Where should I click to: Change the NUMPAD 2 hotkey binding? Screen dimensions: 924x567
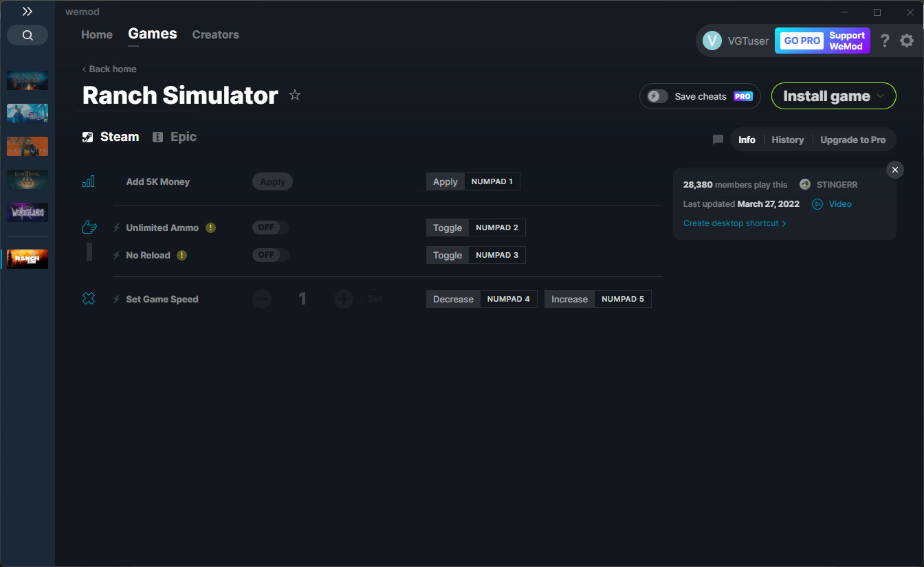pos(497,227)
